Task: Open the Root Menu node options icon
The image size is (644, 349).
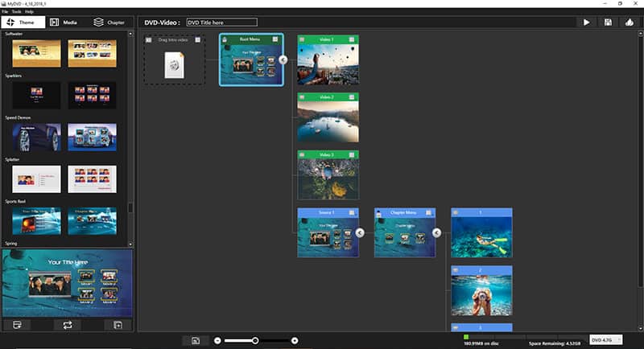Action: [275, 39]
